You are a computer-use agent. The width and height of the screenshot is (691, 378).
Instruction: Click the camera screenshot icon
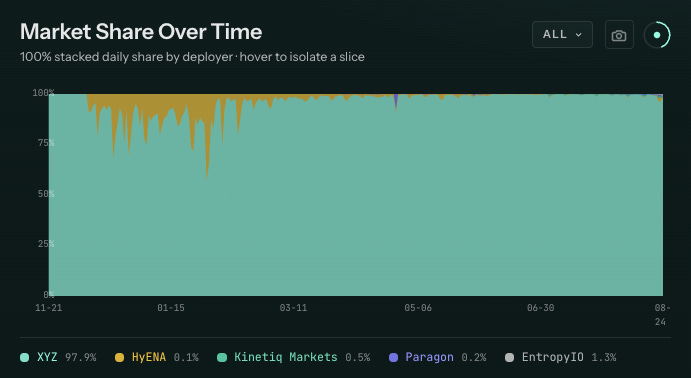(x=619, y=35)
